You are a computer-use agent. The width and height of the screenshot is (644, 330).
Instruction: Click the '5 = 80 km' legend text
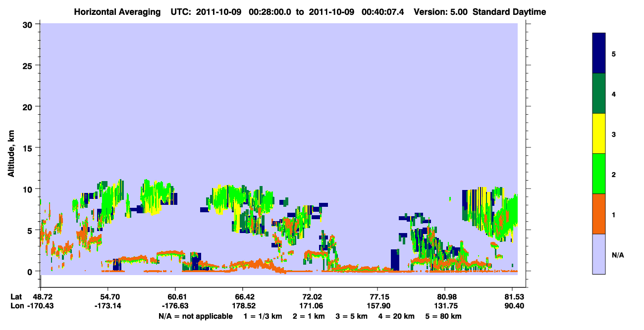[x=444, y=316]
